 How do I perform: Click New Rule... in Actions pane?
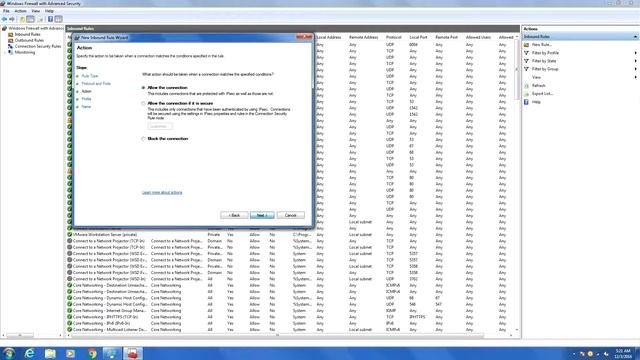coord(542,44)
